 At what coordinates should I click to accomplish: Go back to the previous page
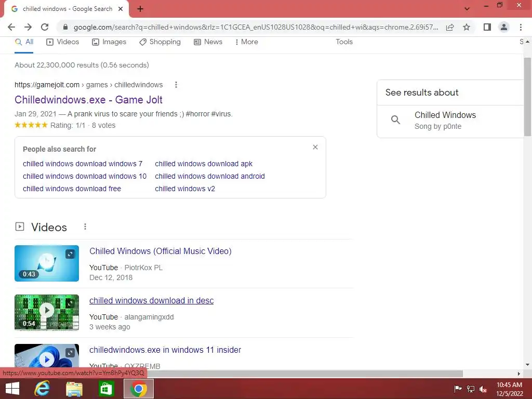pyautogui.click(x=11, y=27)
